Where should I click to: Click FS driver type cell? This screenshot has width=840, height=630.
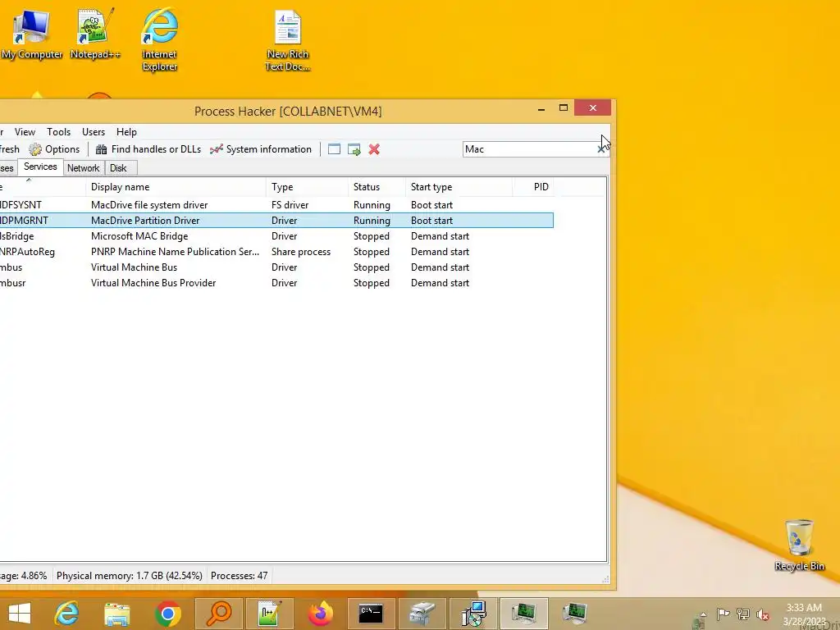coord(290,205)
